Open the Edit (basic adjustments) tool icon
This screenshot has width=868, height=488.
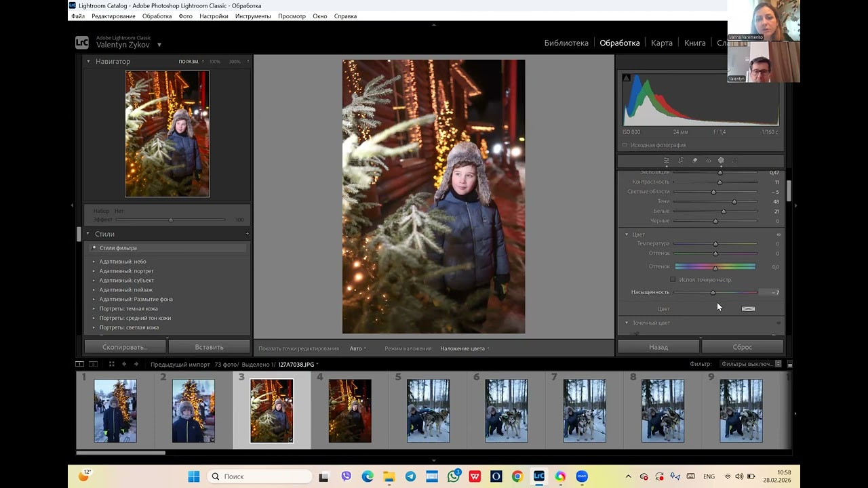tap(667, 161)
